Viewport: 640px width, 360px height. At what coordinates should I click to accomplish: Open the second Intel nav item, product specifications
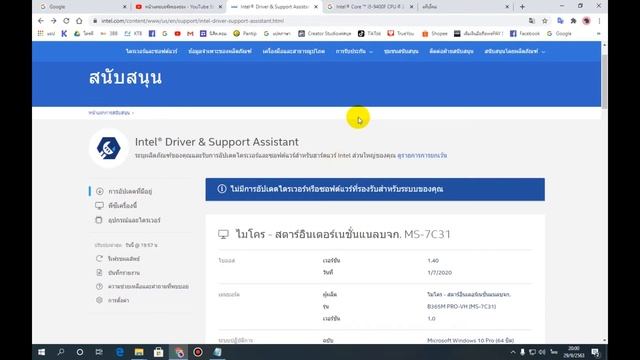pos(220,51)
